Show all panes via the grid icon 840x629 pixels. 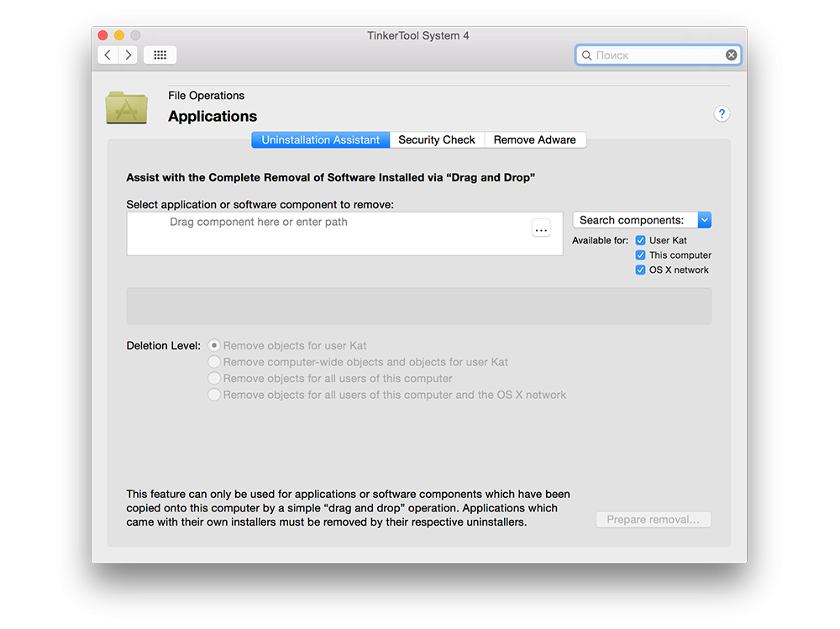(x=160, y=55)
